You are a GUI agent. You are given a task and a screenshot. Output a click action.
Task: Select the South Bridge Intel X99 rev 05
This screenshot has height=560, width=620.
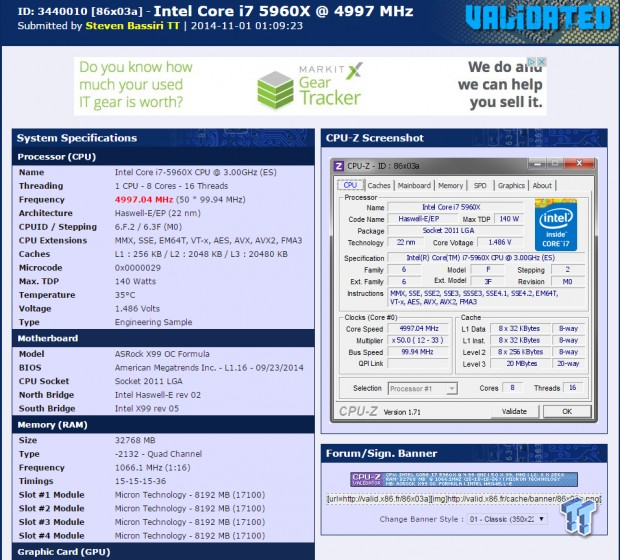(147, 409)
